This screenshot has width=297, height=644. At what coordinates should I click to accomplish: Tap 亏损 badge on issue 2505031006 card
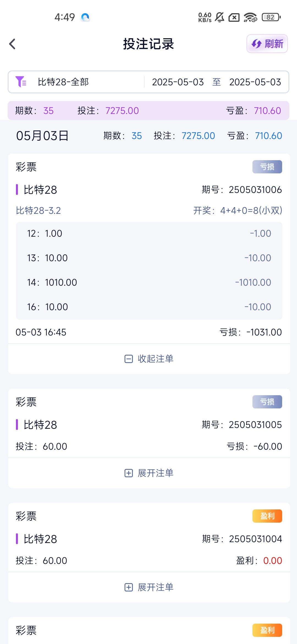coord(267,167)
